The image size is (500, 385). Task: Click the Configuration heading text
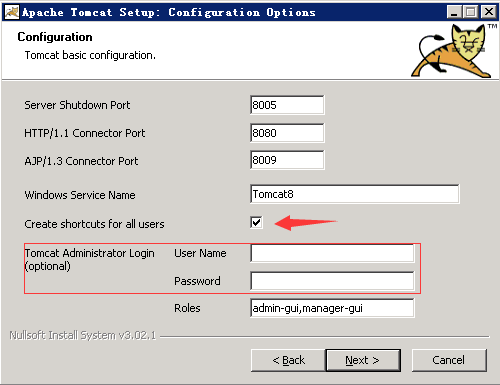coord(55,37)
